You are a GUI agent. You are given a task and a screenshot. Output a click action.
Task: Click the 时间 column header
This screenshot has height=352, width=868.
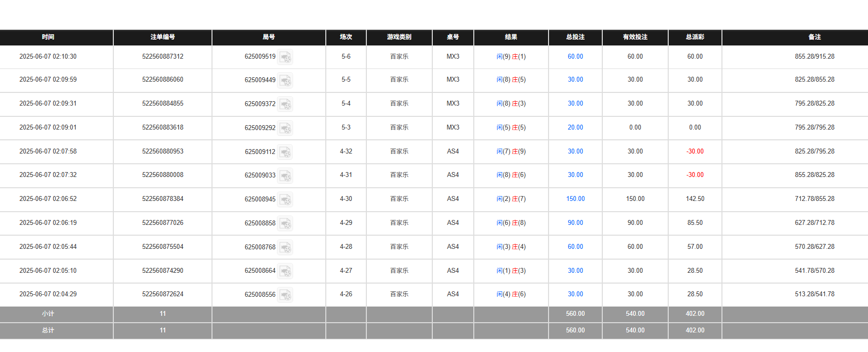pos(48,37)
